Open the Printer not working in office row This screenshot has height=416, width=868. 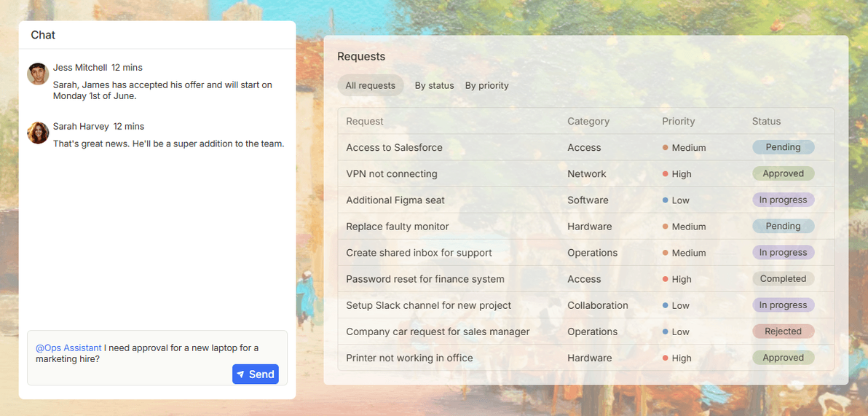click(x=585, y=358)
